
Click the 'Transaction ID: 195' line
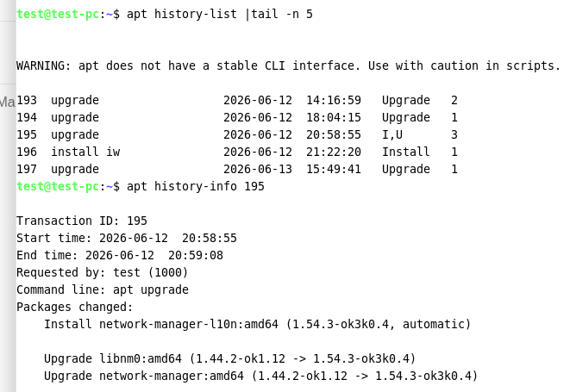click(x=82, y=221)
